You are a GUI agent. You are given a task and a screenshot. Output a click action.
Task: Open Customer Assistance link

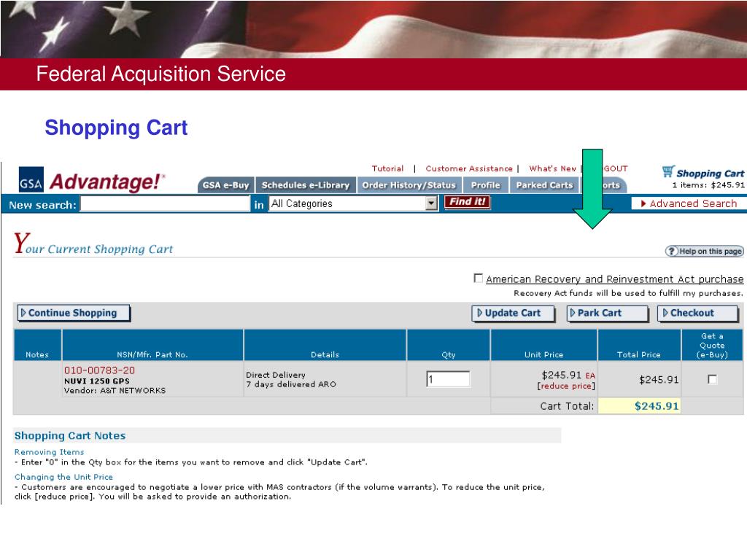469,168
